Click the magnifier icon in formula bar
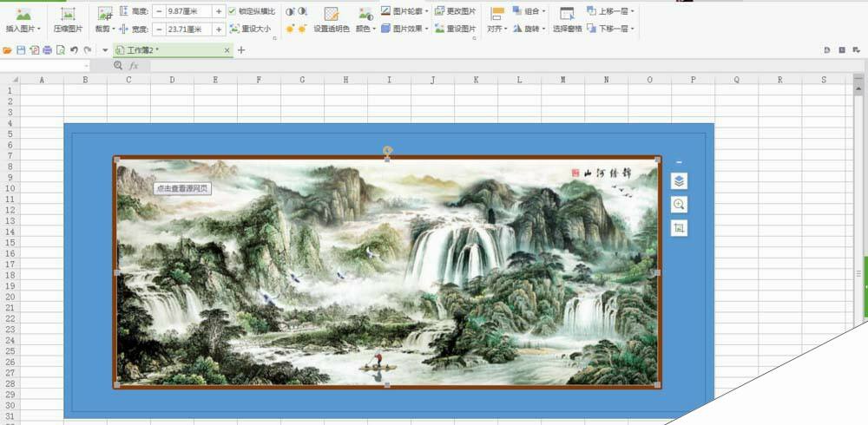Viewport: 868px width, 425px height. [118, 66]
